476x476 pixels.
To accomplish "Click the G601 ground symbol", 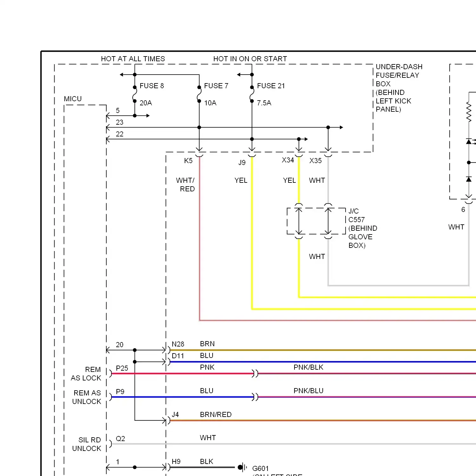I will 242,467.
